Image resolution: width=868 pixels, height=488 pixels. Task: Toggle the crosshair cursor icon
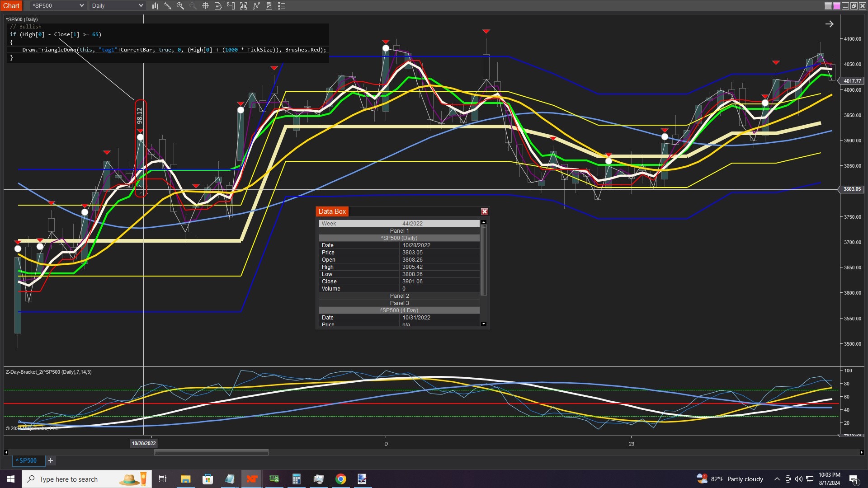pyautogui.click(x=206, y=6)
